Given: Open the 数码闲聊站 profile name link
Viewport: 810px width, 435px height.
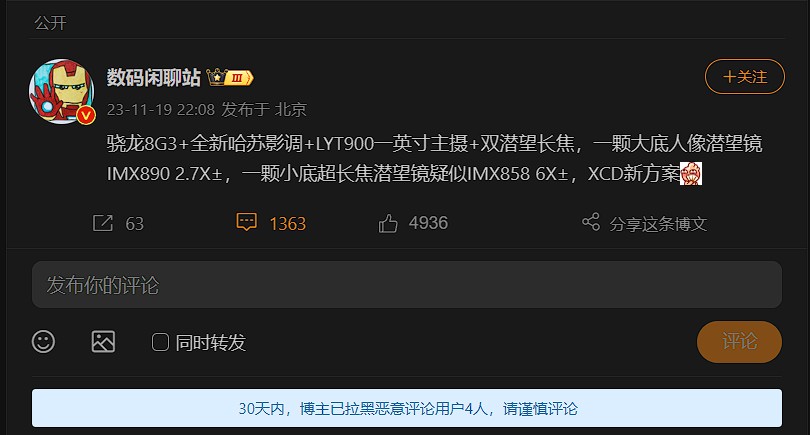Looking at the screenshot, I should (153, 77).
